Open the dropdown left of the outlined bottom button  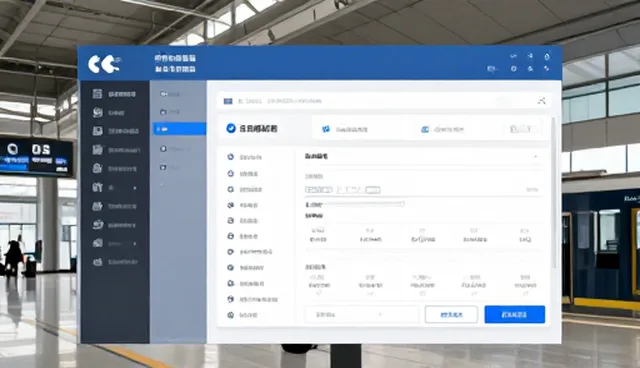[x=361, y=315]
